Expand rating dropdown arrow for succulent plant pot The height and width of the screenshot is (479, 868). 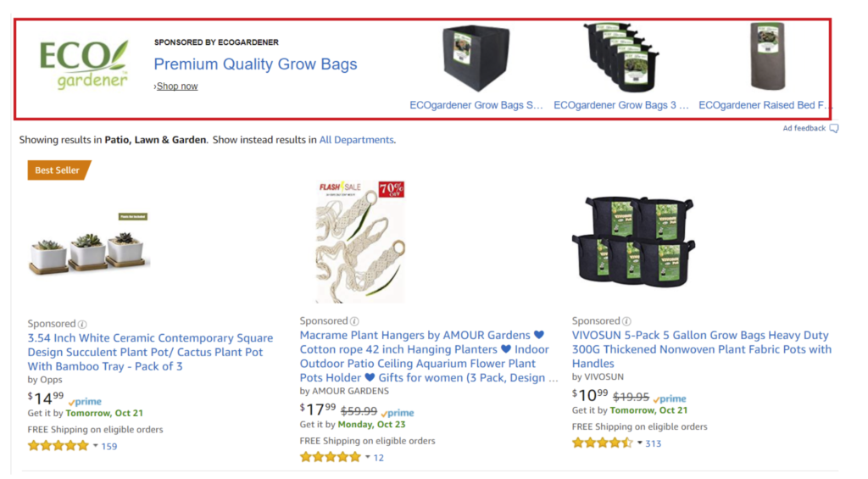(95, 446)
